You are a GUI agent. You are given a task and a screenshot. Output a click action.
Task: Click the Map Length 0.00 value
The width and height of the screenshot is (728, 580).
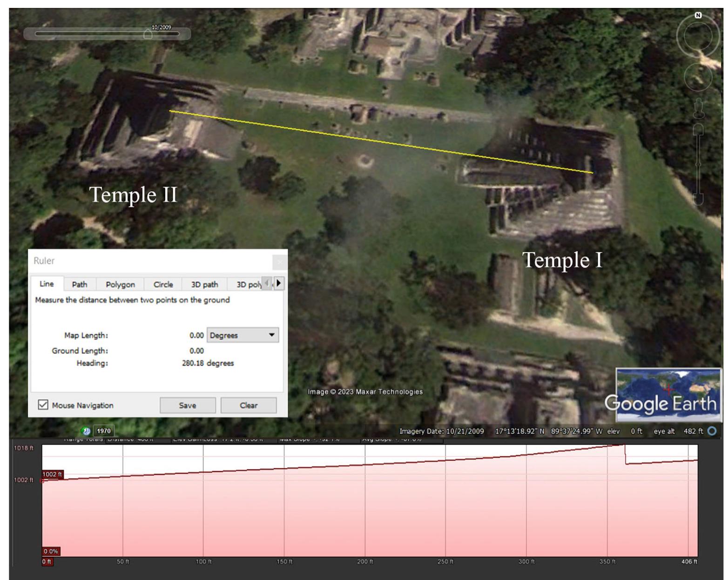point(196,335)
